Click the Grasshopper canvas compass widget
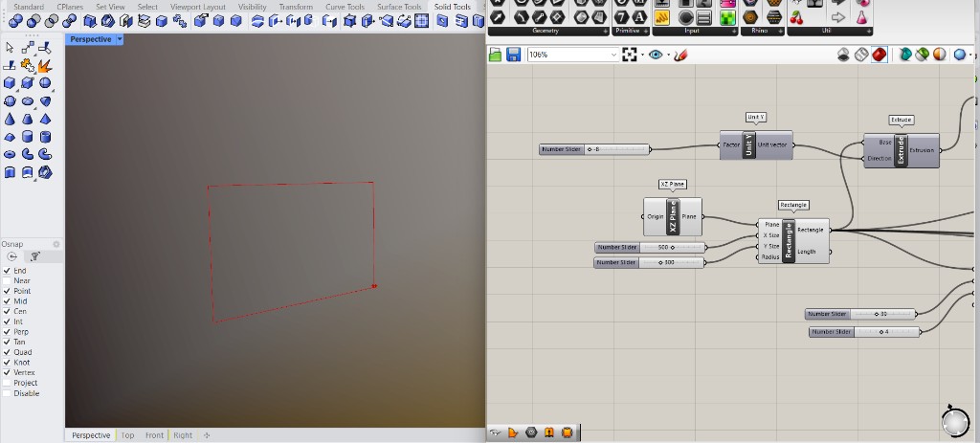 click(x=954, y=420)
